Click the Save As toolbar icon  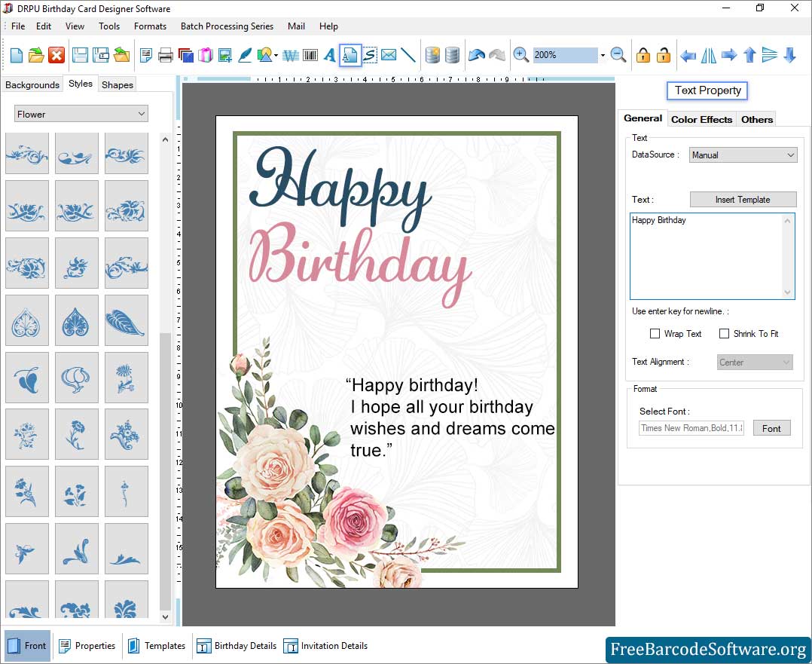pyautogui.click(x=100, y=55)
